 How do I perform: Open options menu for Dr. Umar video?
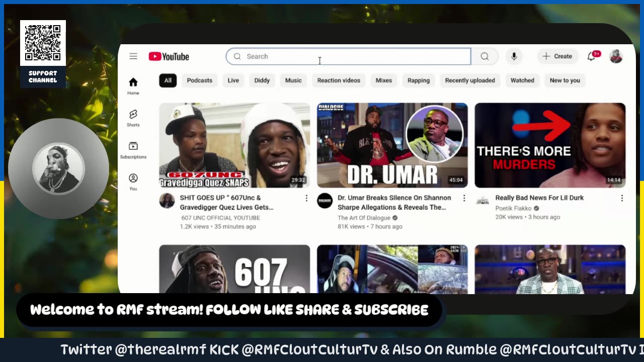click(464, 198)
